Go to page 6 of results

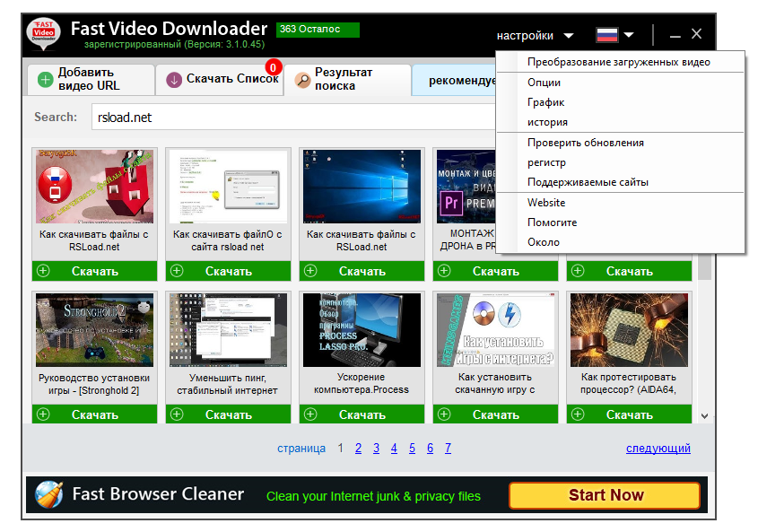coord(430,449)
